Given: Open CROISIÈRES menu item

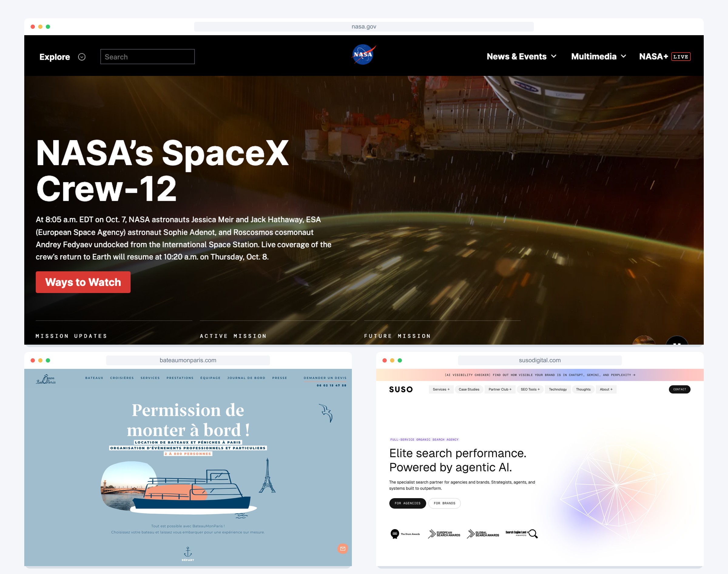Looking at the screenshot, I should [x=122, y=378].
